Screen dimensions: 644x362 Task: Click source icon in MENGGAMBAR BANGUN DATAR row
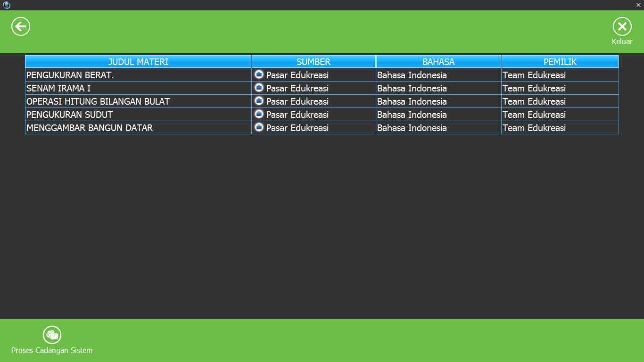click(259, 127)
